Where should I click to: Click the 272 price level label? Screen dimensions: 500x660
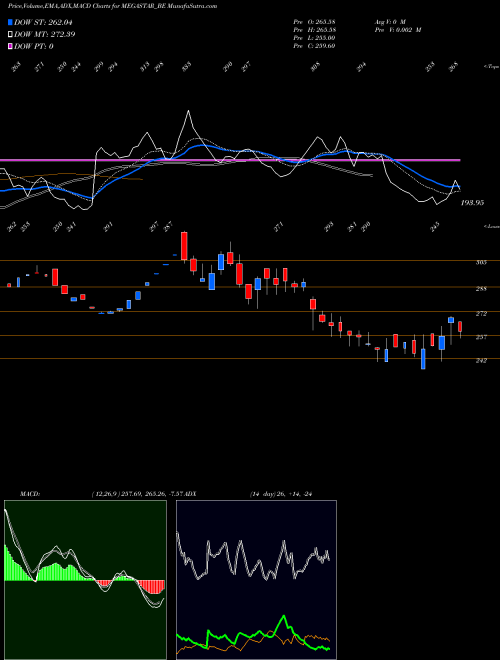pyautogui.click(x=481, y=314)
